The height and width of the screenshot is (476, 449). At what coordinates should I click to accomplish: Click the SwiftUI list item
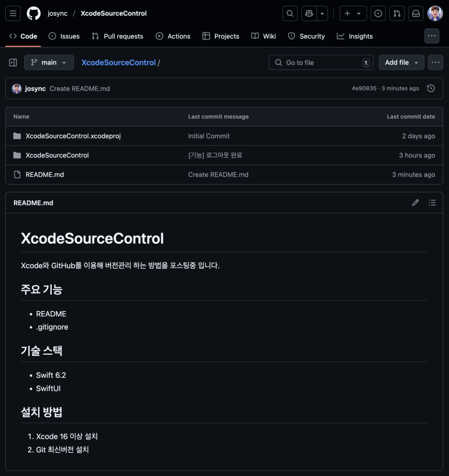pyautogui.click(x=48, y=388)
